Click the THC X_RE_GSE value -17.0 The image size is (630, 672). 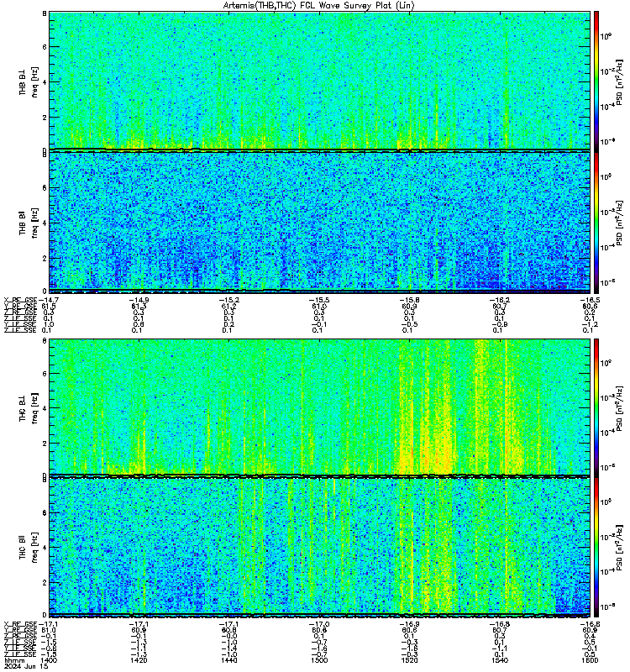pos(320,624)
